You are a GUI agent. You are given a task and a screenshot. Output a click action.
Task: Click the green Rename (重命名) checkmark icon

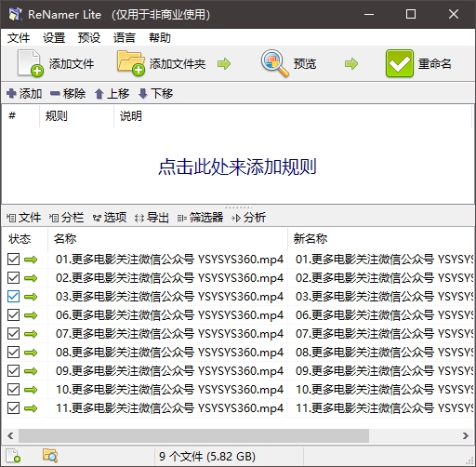pyautogui.click(x=400, y=63)
